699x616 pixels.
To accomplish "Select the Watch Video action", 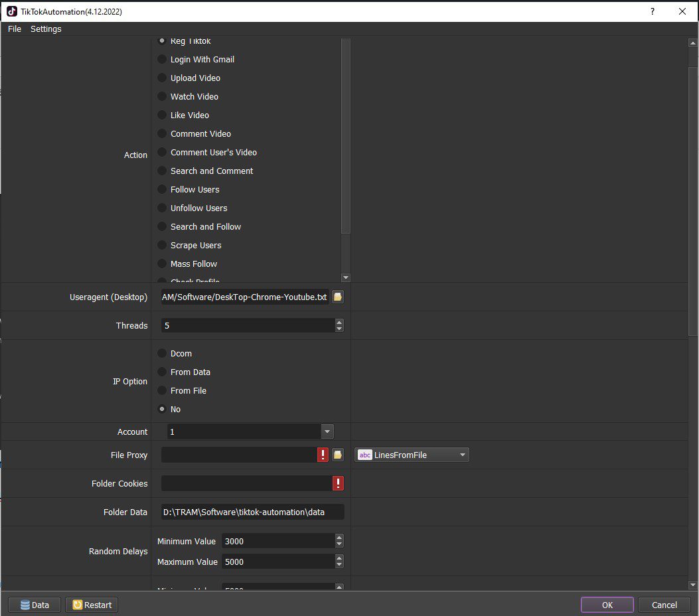I will (x=188, y=96).
